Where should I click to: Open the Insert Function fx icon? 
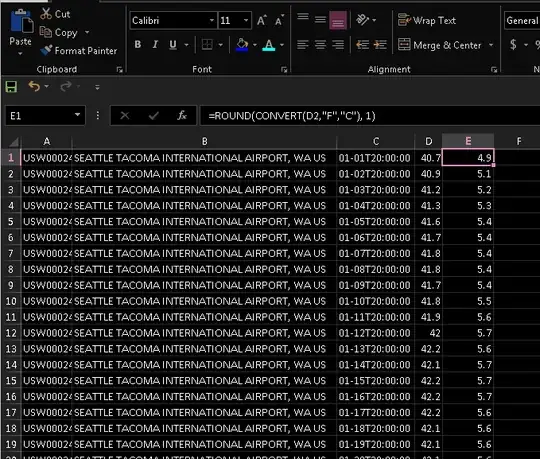click(182, 115)
